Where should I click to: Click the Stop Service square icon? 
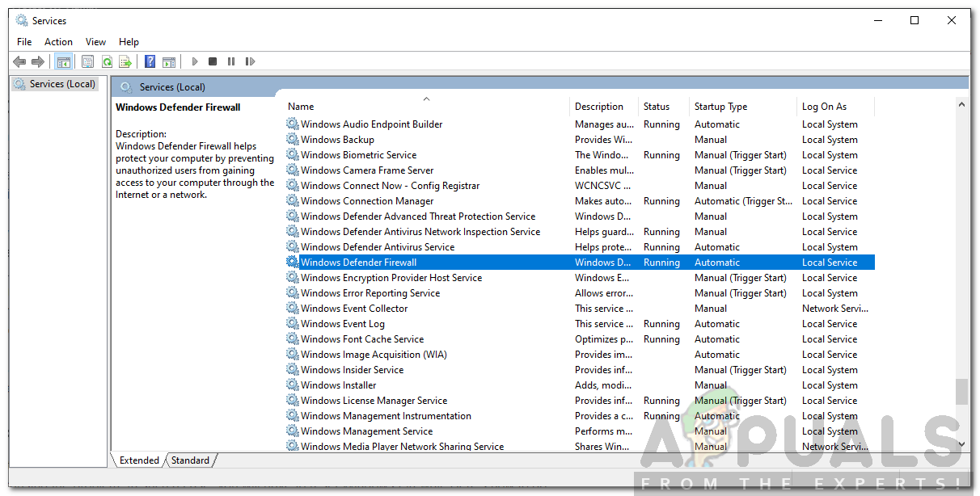click(213, 61)
